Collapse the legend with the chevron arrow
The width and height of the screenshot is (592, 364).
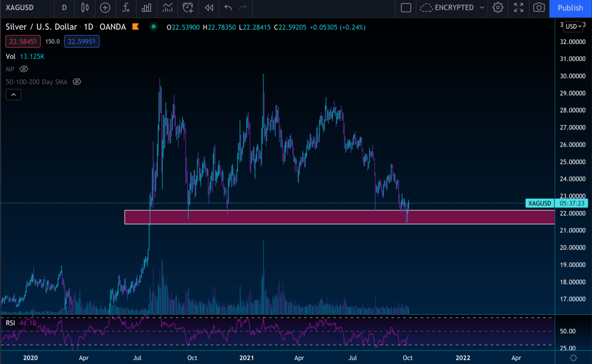point(13,94)
